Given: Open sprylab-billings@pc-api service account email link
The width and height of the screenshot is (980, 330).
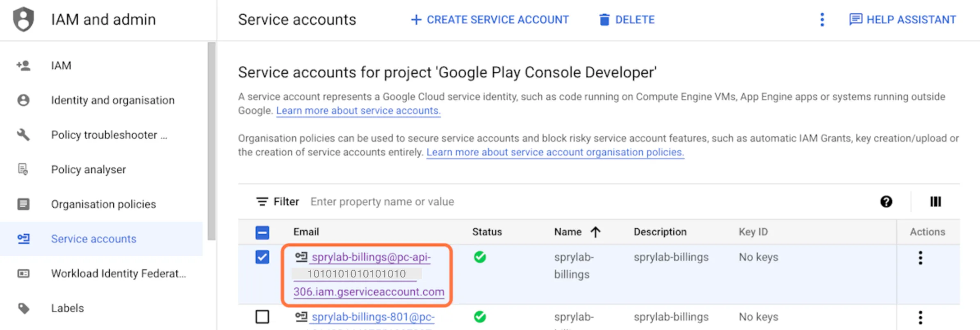Looking at the screenshot, I should pyautogui.click(x=369, y=274).
